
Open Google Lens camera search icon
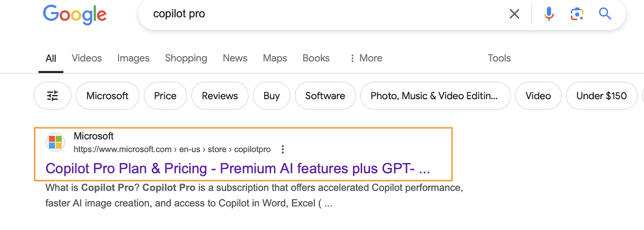577,14
